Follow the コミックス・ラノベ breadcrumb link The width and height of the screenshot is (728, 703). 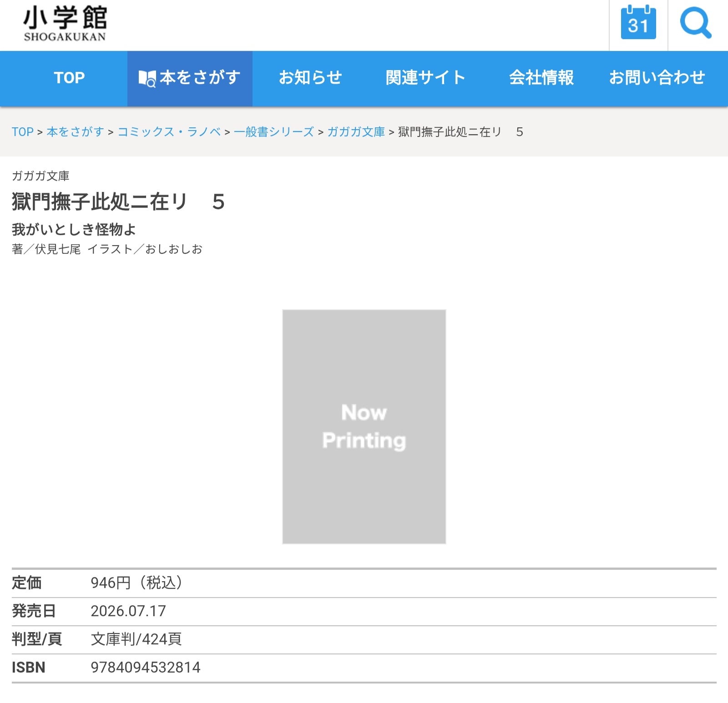(x=169, y=132)
